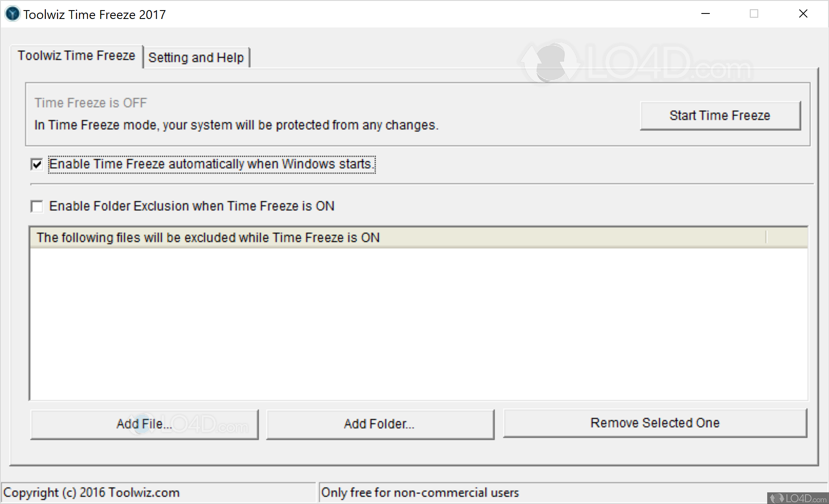The height and width of the screenshot is (504, 829).
Task: Click the window title text Toolwiz Time Freeze 2017
Action: (95, 14)
